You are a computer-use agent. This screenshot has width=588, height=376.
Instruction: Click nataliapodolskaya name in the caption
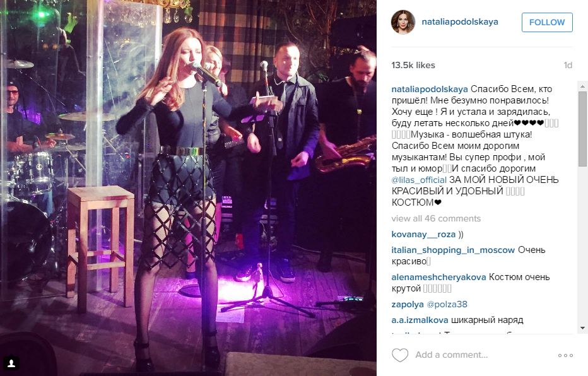pyautogui.click(x=430, y=89)
